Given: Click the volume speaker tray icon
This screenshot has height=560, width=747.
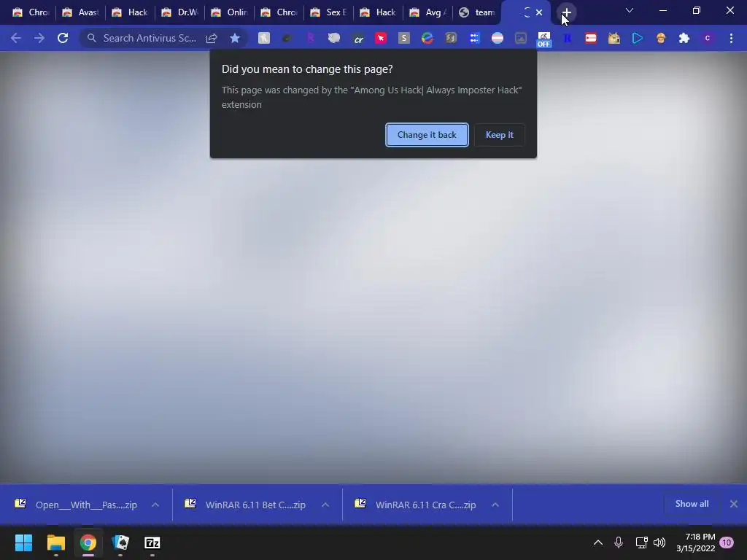Looking at the screenshot, I should coord(659,542).
